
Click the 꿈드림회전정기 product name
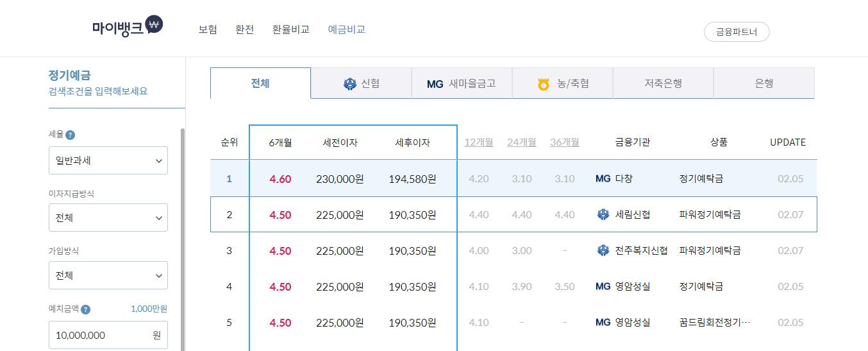click(715, 322)
